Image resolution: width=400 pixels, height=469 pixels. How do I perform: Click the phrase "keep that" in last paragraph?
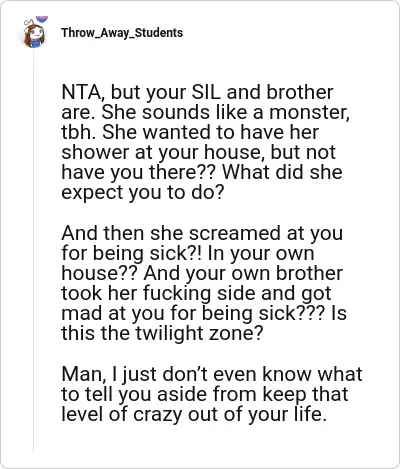[305, 394]
